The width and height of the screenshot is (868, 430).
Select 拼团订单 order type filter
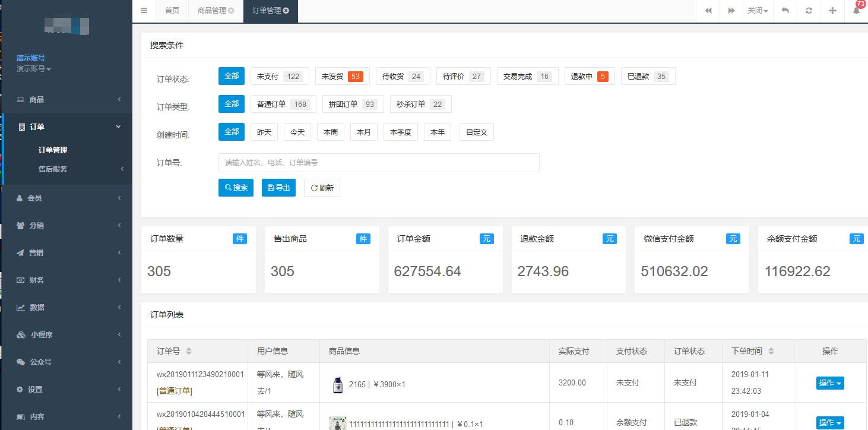353,105
